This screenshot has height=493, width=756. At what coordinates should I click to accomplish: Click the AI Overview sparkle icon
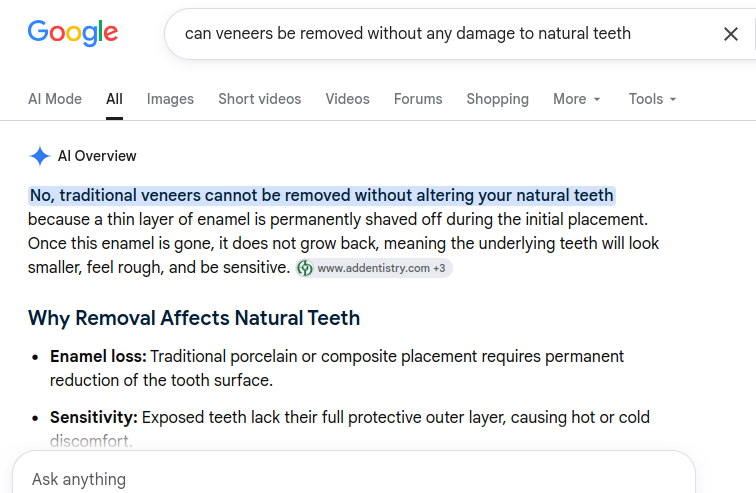(x=40, y=156)
